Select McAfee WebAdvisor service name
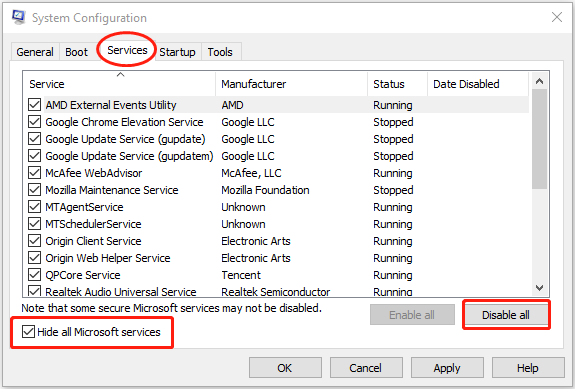 (x=94, y=173)
